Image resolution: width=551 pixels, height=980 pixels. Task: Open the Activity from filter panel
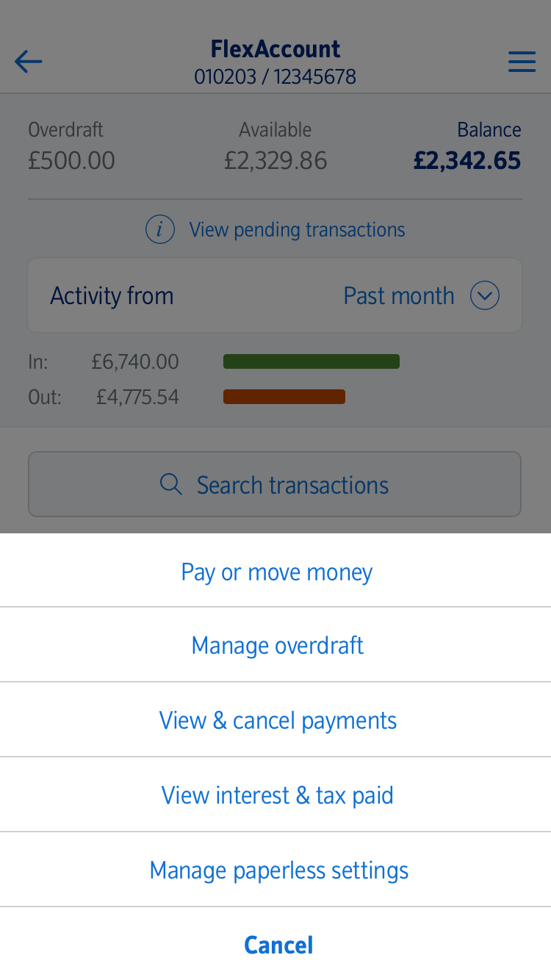pyautogui.click(x=112, y=296)
